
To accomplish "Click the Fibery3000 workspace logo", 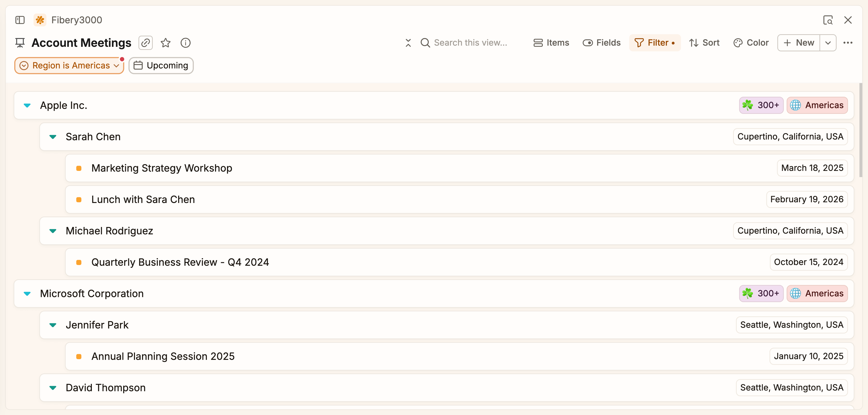I will (40, 20).
